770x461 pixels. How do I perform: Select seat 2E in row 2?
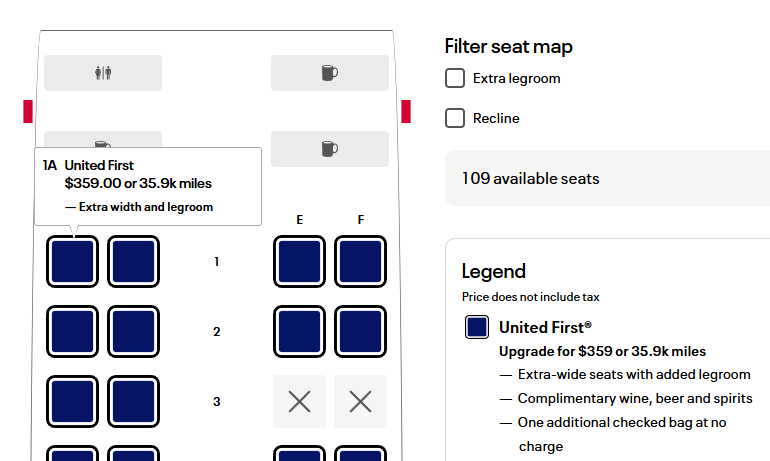click(x=299, y=332)
